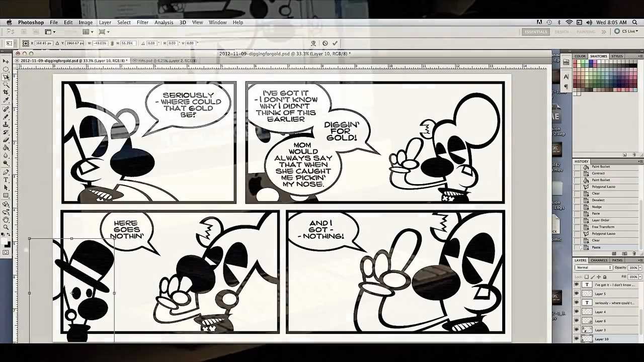Viewport: 644px width, 362px height.
Task: Click the Wi-Fi status icon
Action: (x=569, y=22)
